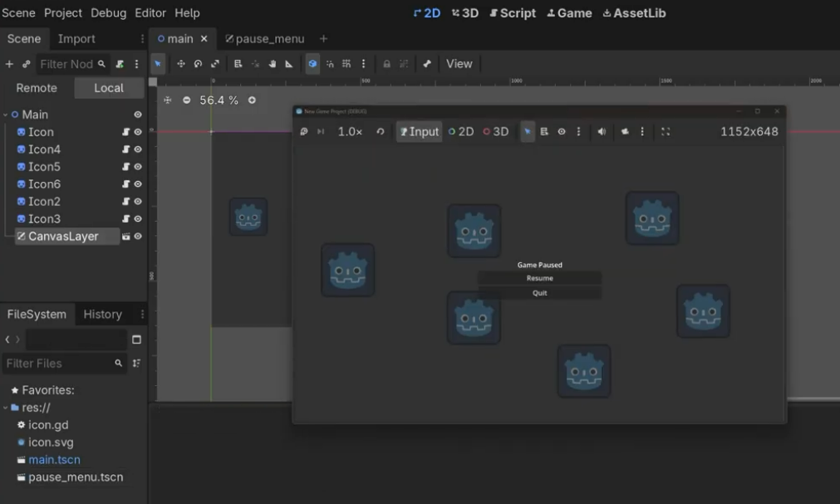The height and width of the screenshot is (504, 840).
Task: Select the Pan tool
Action: (272, 63)
